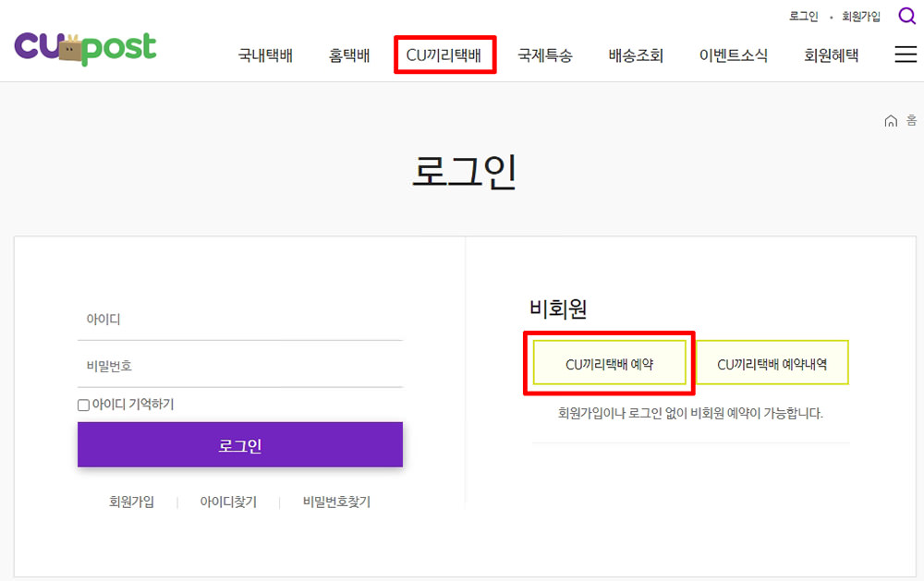
Task: Open the 이벤트소식 menu
Action: pyautogui.click(x=733, y=55)
